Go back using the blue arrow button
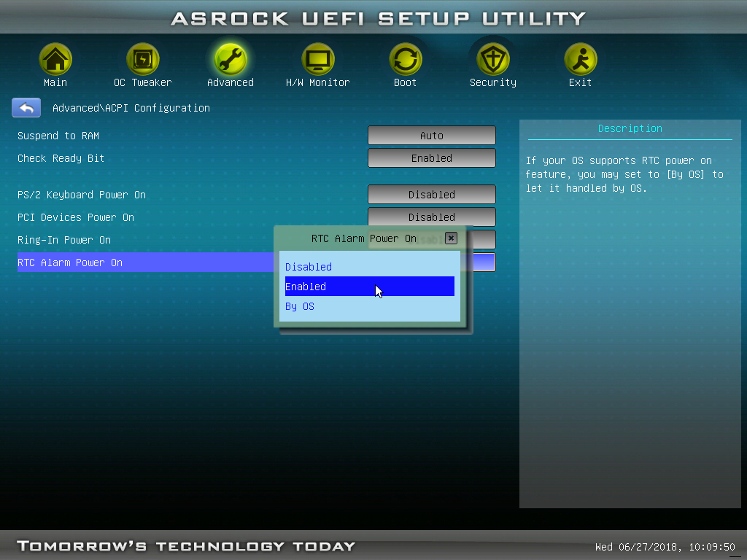This screenshot has height=560, width=747. pyautogui.click(x=26, y=108)
